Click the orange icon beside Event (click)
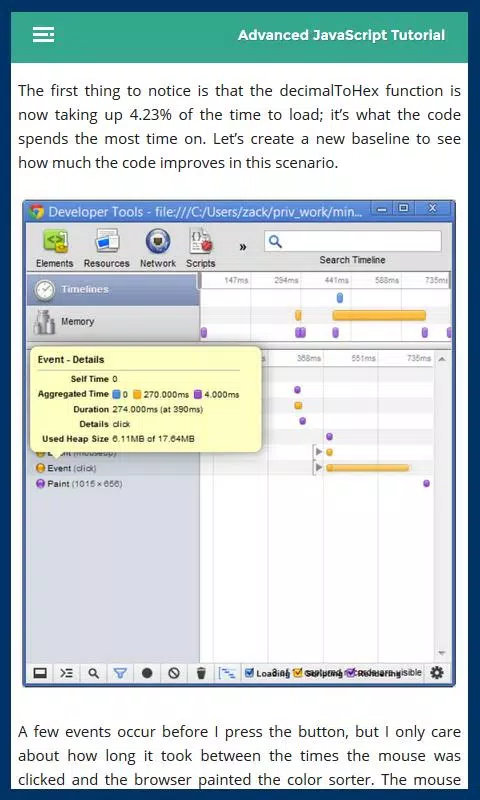The width and height of the screenshot is (480, 800). click(x=40, y=468)
